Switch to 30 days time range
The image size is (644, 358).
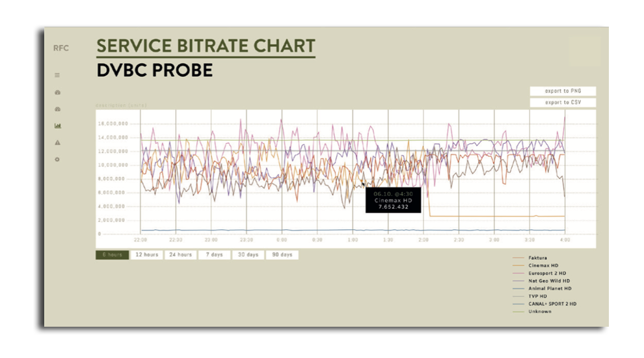click(x=248, y=255)
